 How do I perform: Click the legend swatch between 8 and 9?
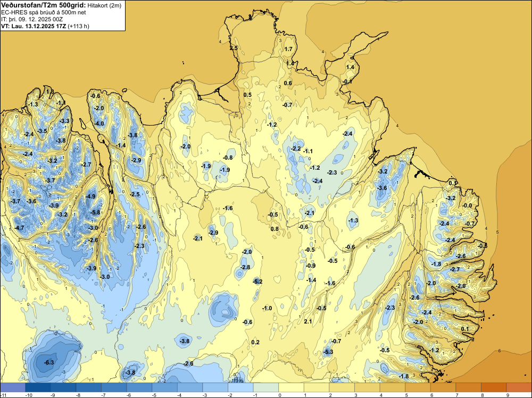[x=494, y=387]
